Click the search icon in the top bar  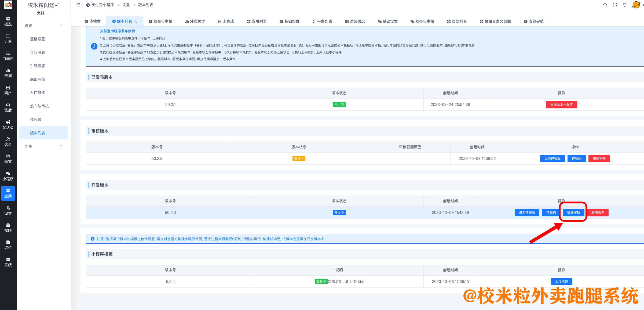[x=605, y=5]
